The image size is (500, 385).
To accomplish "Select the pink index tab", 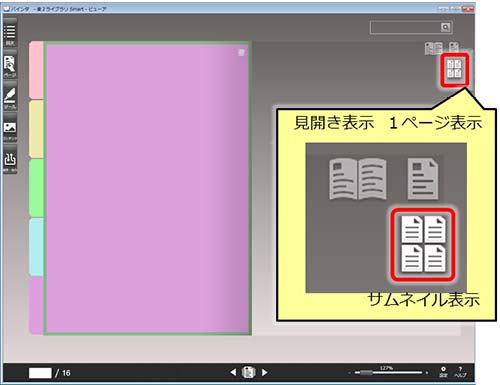I will (36, 70).
